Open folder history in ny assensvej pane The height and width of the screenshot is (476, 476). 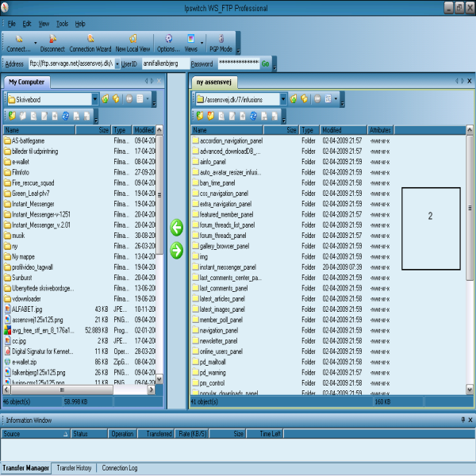coord(304,99)
